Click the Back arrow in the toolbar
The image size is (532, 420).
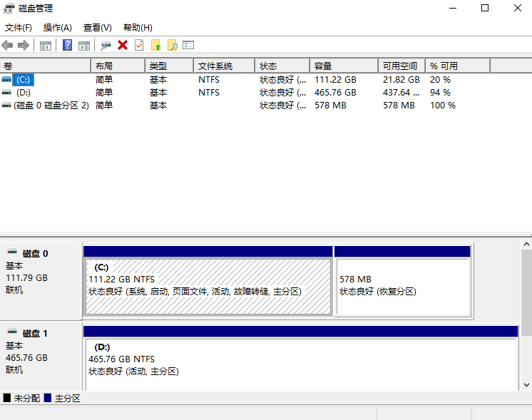click(7, 45)
